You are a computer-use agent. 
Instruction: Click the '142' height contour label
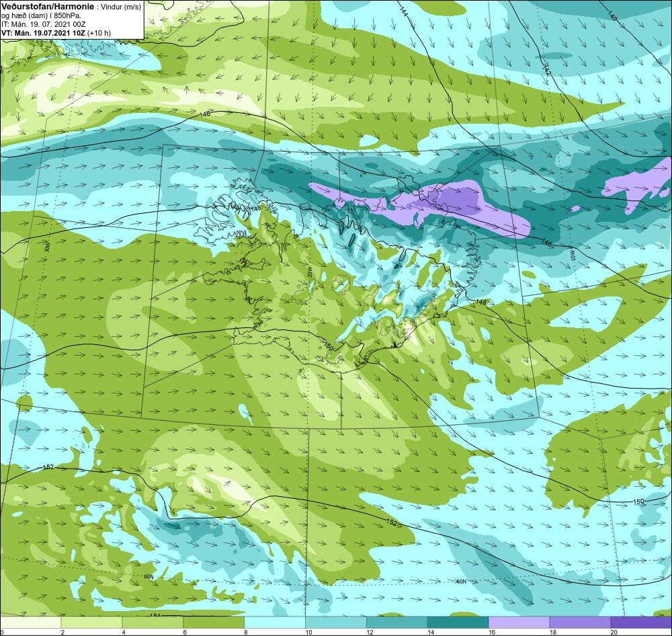click(x=546, y=71)
